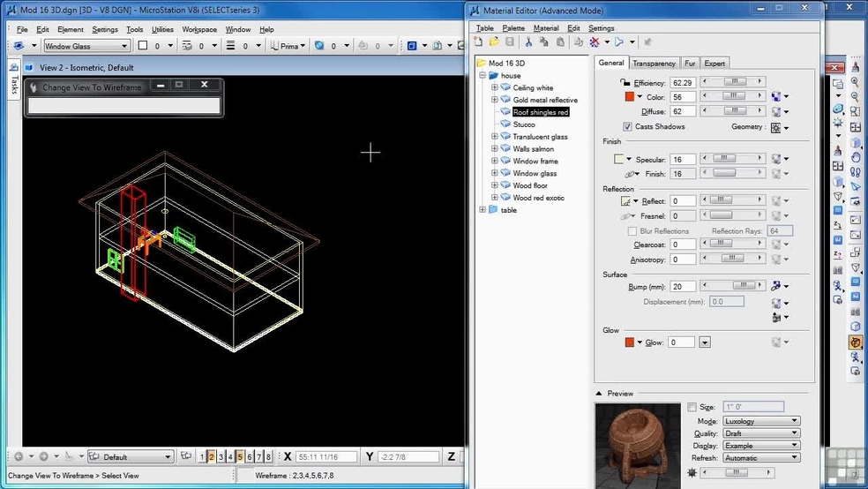The image size is (868, 489).
Task: Open the Quality Draft dropdown
Action: [x=761, y=433]
